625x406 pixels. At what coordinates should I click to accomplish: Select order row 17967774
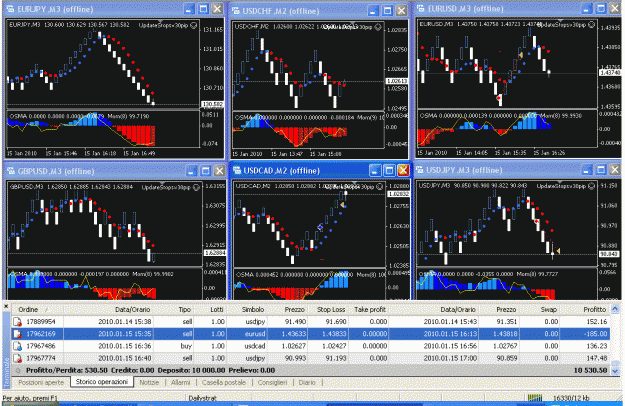pos(311,358)
